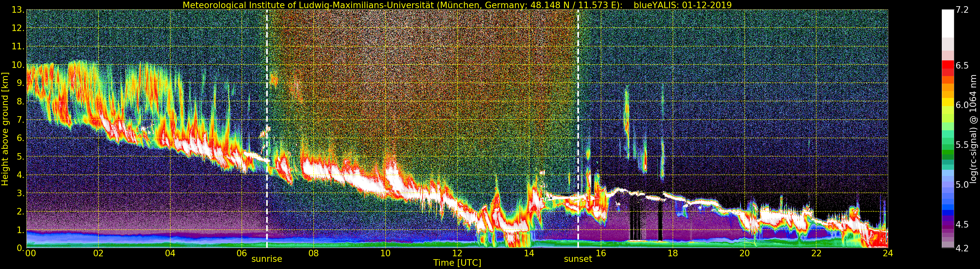Click the "16" time axis tick label

601,253
